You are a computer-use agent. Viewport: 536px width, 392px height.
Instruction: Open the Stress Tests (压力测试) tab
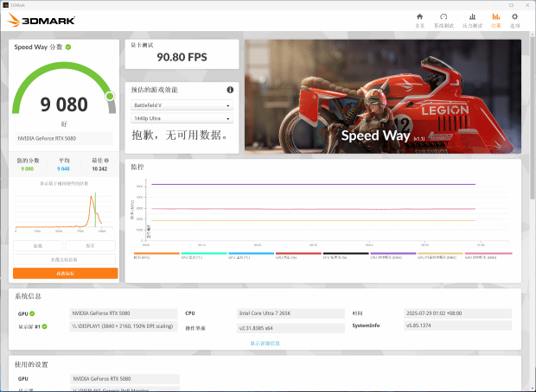(x=472, y=21)
